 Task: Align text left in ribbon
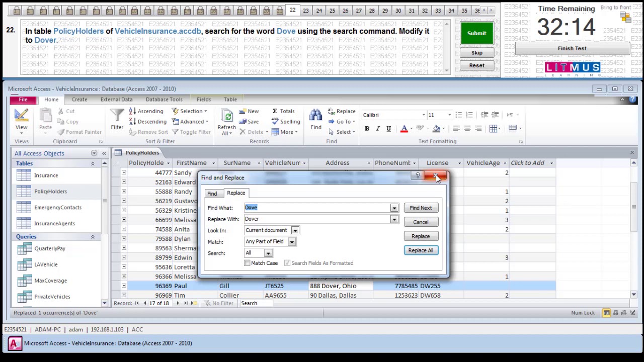click(456, 129)
